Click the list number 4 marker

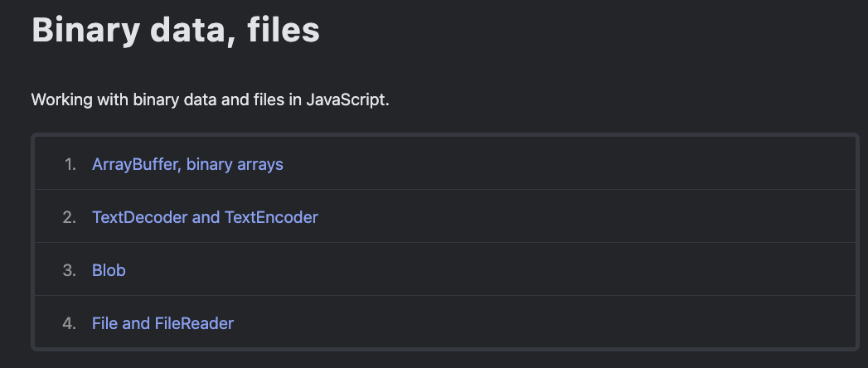(70, 323)
